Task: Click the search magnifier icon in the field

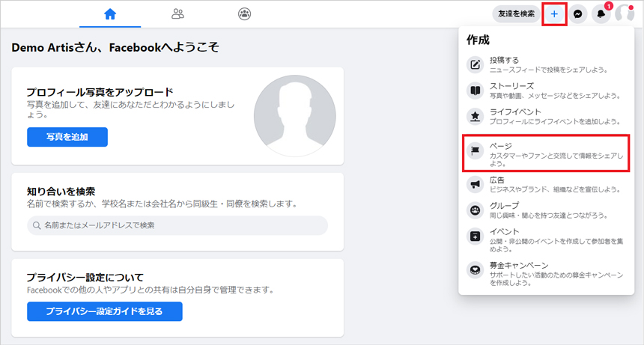Action: click(37, 225)
